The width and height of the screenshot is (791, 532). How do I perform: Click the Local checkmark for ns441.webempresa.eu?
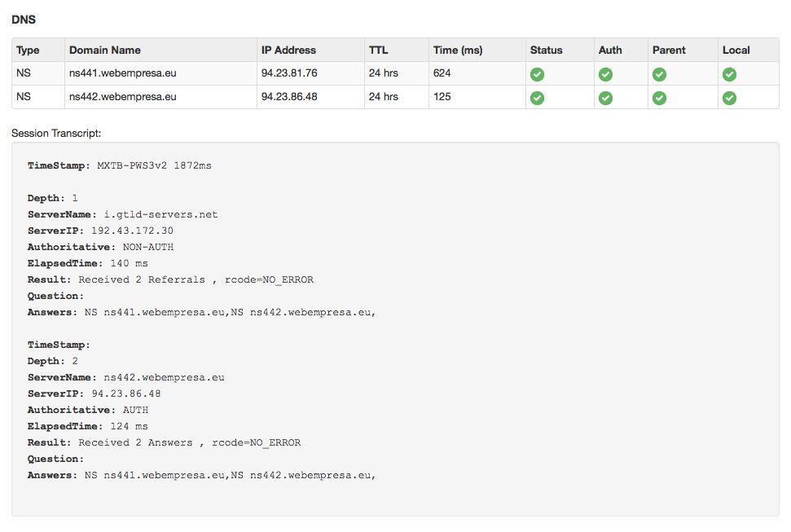[729, 75]
